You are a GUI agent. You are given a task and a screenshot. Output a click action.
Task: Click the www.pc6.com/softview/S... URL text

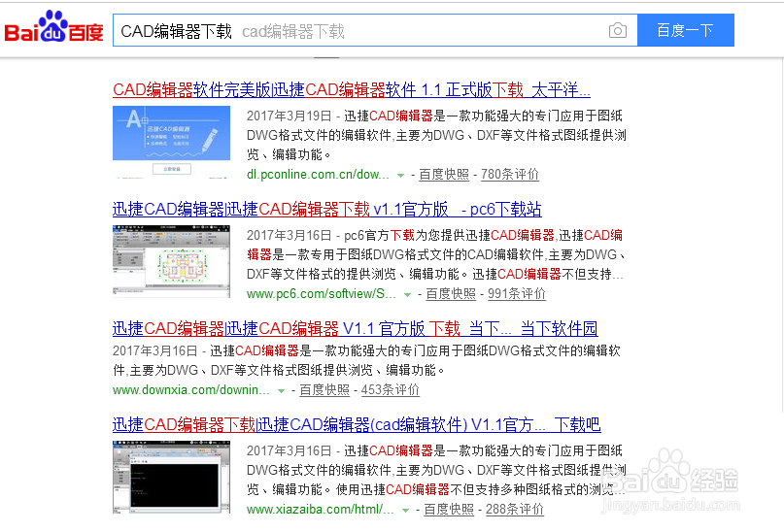321,294
